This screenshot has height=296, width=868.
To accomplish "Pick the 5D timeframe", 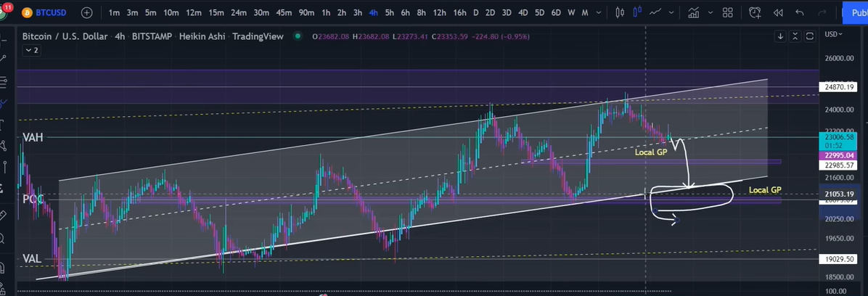I will click(x=540, y=12).
